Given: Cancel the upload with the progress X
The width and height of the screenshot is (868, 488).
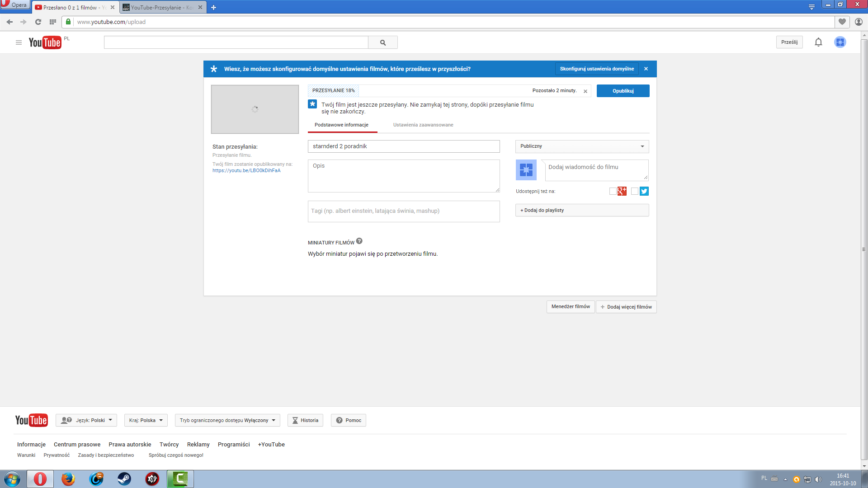Looking at the screenshot, I should pos(585,91).
